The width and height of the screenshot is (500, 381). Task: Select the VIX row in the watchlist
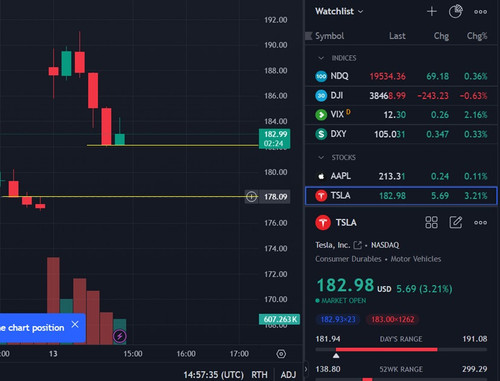coord(401,115)
